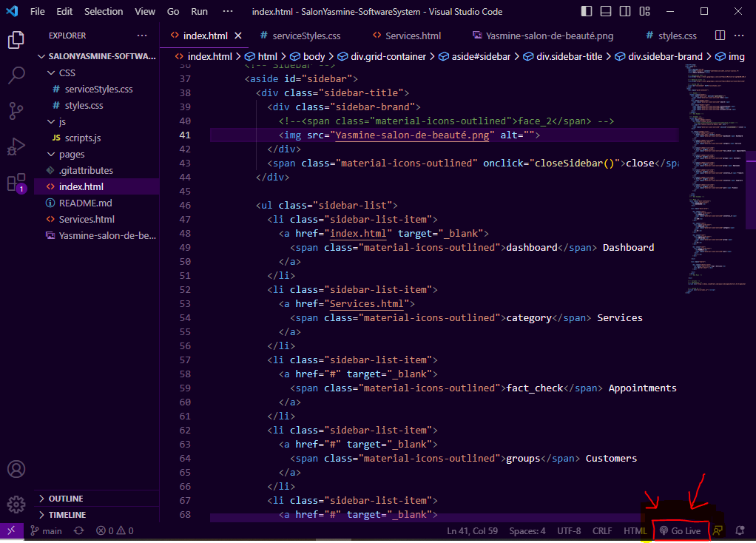Open styles.css in the explorer
Screen dimensions: 756x543
click(96, 105)
